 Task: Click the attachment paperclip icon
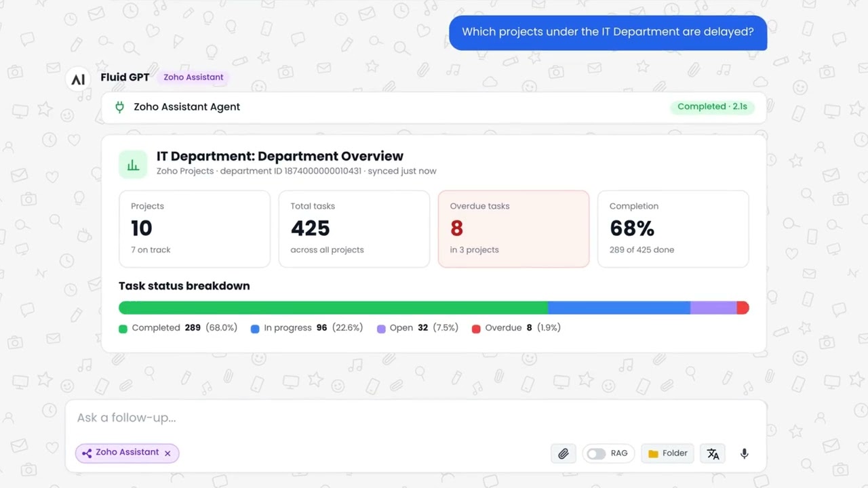coord(563,453)
